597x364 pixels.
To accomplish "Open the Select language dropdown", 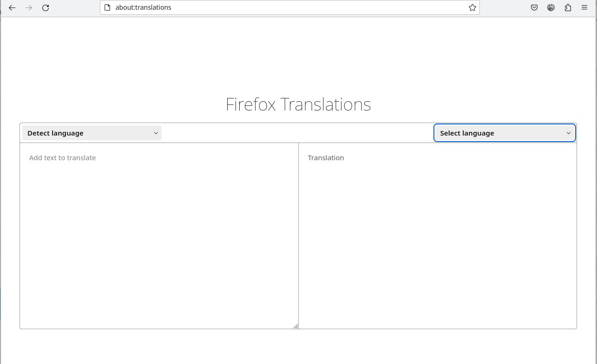I will point(505,133).
